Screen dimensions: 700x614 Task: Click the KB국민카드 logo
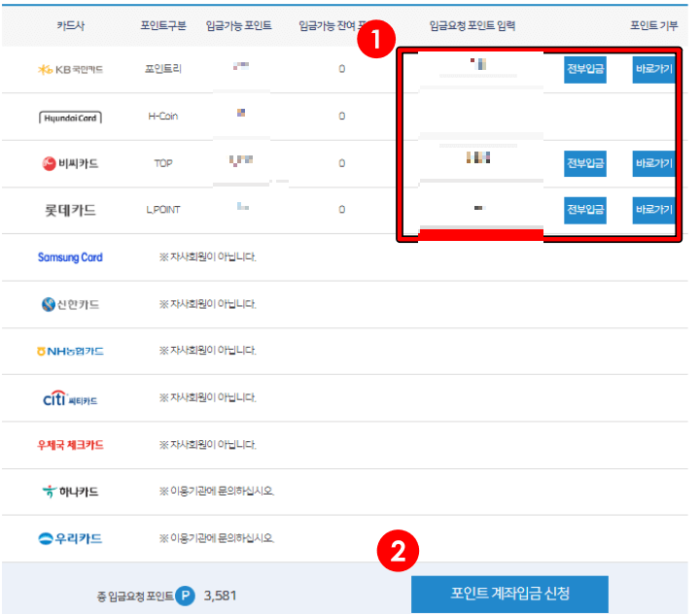(x=70, y=70)
